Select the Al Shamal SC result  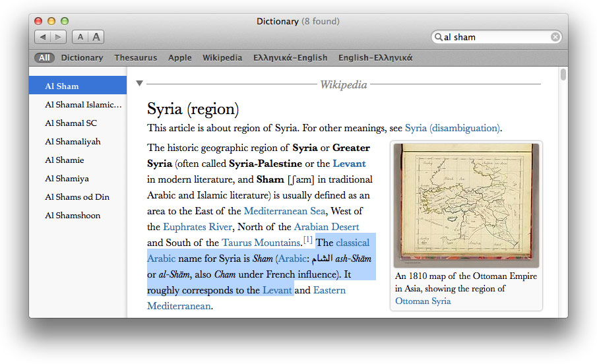[x=78, y=123]
